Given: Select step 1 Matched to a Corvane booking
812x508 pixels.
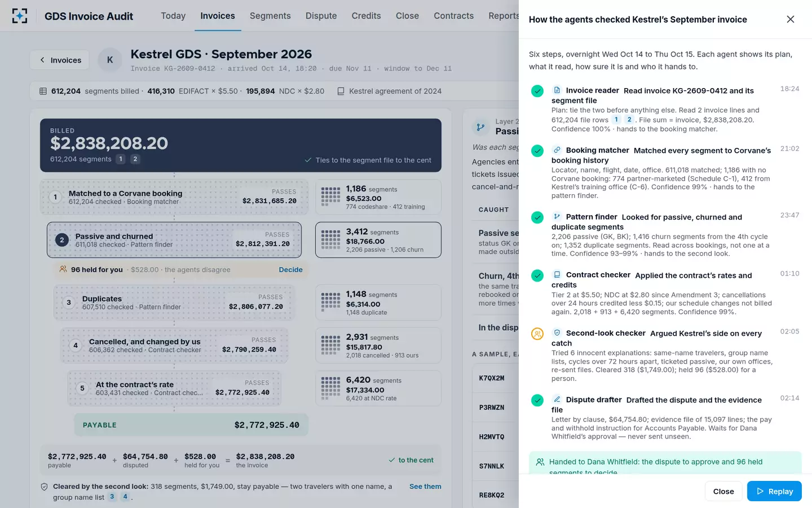Looking at the screenshot, I should pyautogui.click(x=174, y=197).
